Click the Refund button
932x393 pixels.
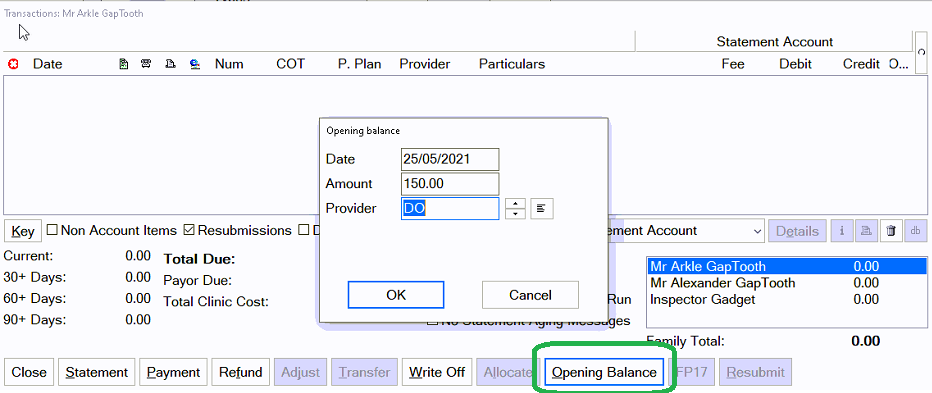point(241,373)
